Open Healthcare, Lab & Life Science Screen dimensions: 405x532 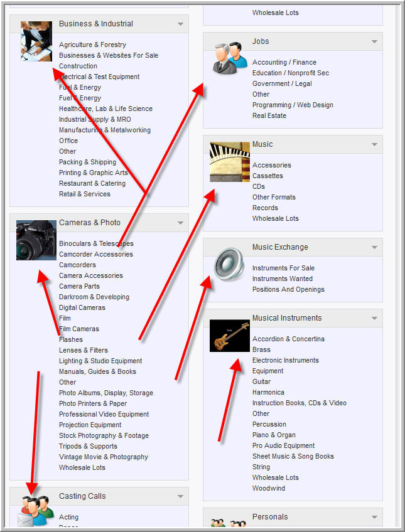(x=105, y=109)
